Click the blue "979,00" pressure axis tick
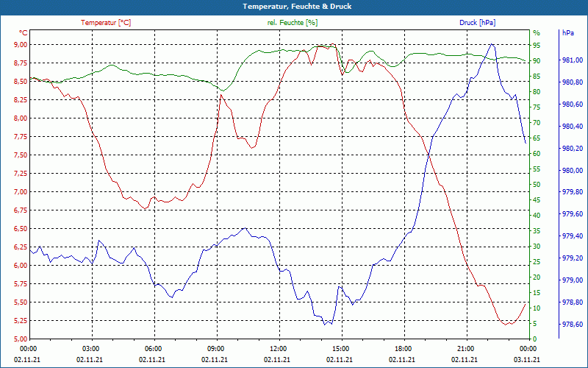Viewport: 588px width, 368px height. pyautogui.click(x=573, y=280)
